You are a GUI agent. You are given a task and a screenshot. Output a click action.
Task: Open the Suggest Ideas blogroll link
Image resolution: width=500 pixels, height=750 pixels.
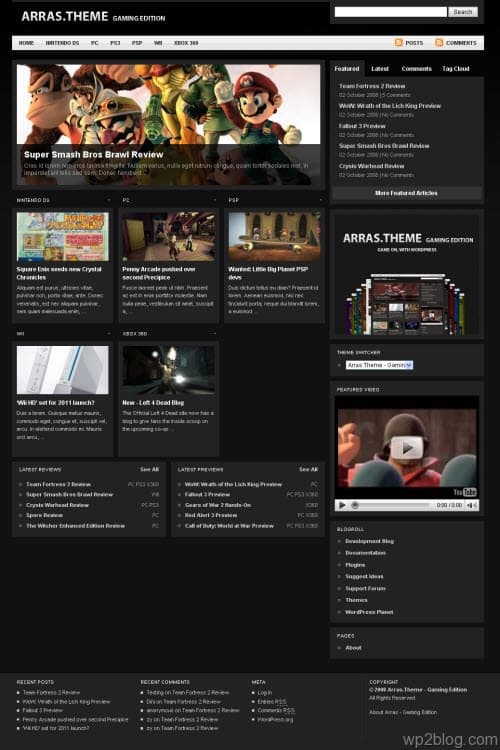click(364, 576)
